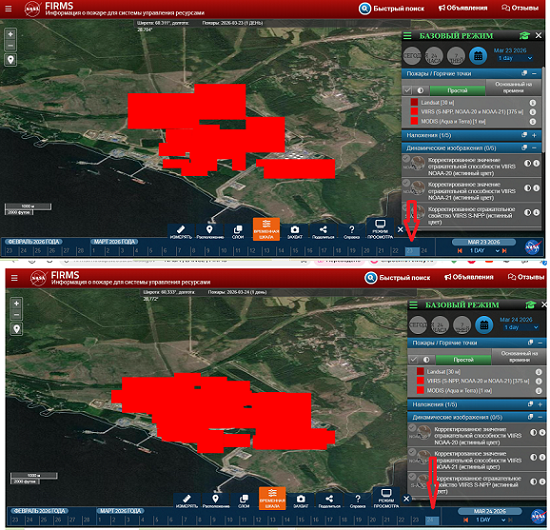Collapse Пожары / Горячие точки section, Mar 23 screenshot
Image resolution: width=550 pixels, height=530 pixels.
534,73
